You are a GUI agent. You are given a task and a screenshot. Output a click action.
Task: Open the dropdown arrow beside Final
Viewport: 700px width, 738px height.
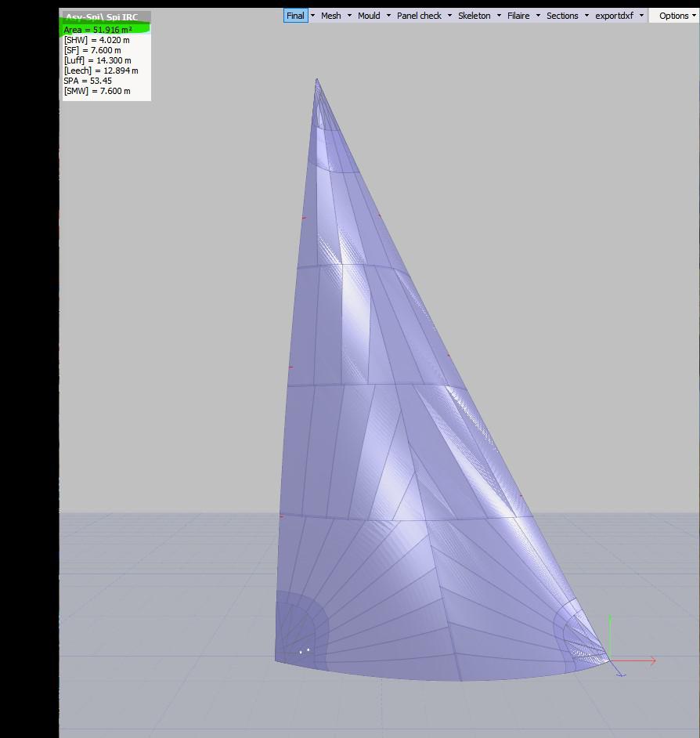tap(313, 16)
